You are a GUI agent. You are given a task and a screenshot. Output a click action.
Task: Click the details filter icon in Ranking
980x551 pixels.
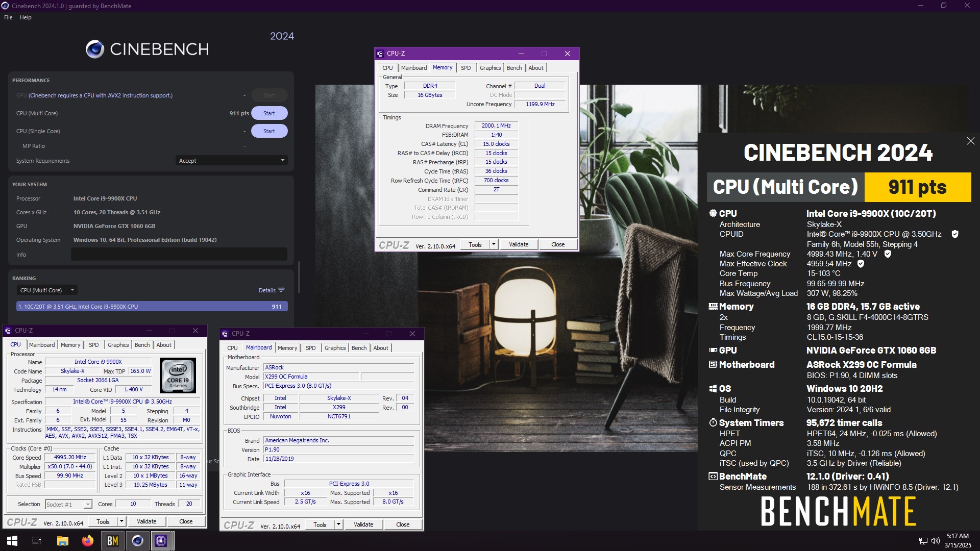click(x=281, y=290)
